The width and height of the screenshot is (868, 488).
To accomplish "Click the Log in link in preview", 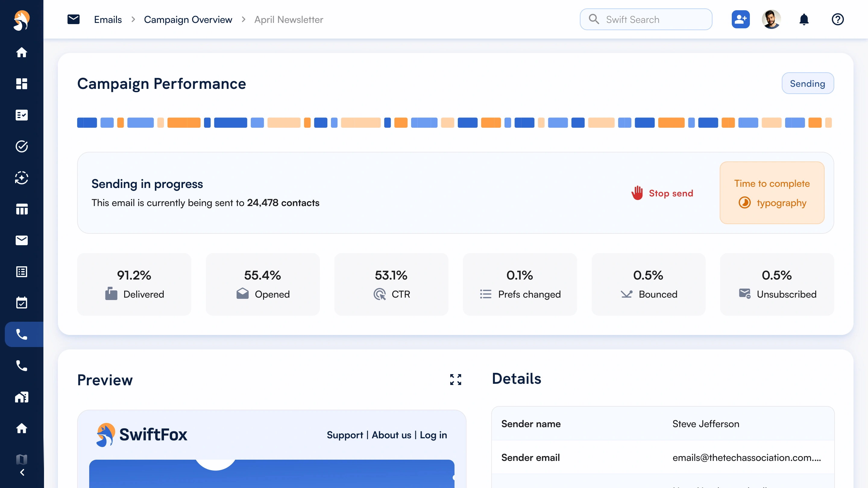I will (433, 435).
